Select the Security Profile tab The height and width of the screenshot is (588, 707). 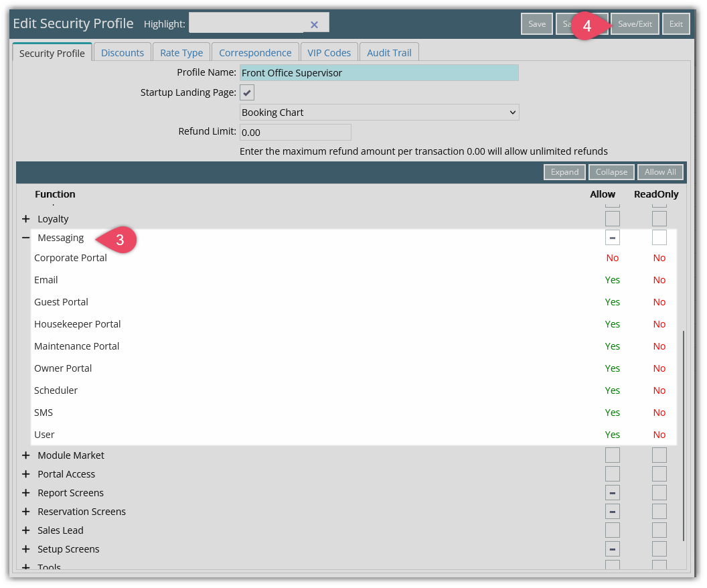52,53
